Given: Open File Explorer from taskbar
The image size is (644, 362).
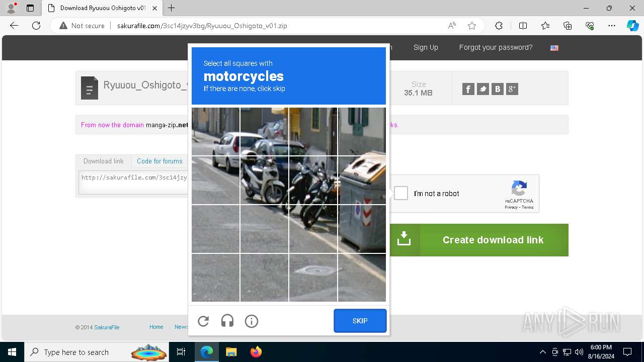Looking at the screenshot, I should point(231,352).
